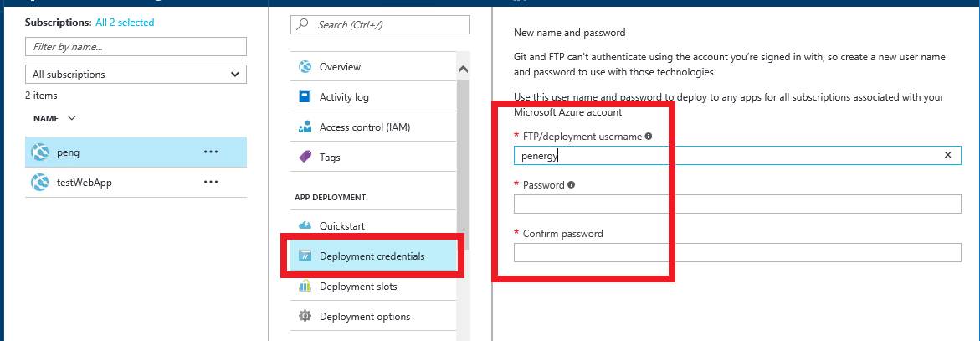This screenshot has width=980, height=341.
Task: Open the ellipsis menu for testWebApp
Action: click(211, 182)
